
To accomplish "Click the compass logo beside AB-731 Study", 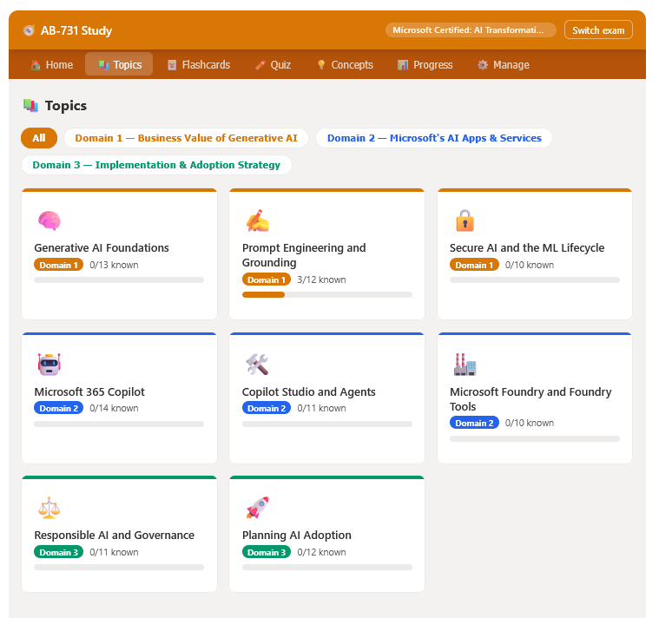I will (x=29, y=30).
